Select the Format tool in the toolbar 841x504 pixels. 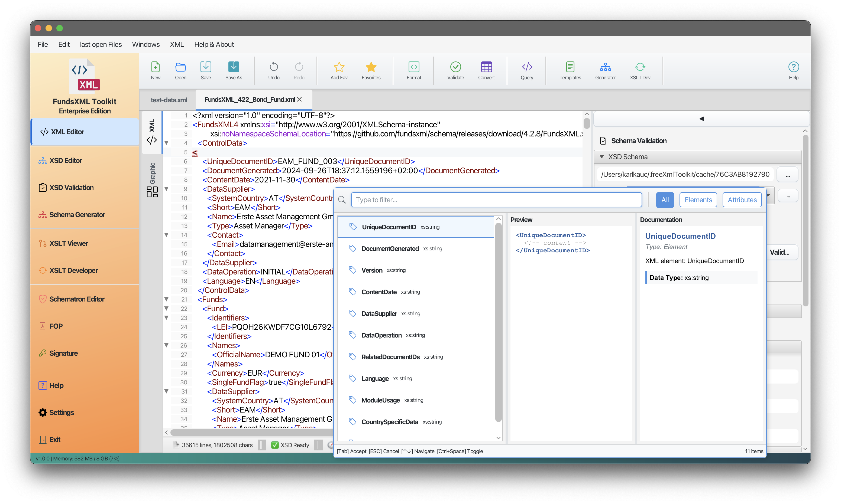point(414,70)
